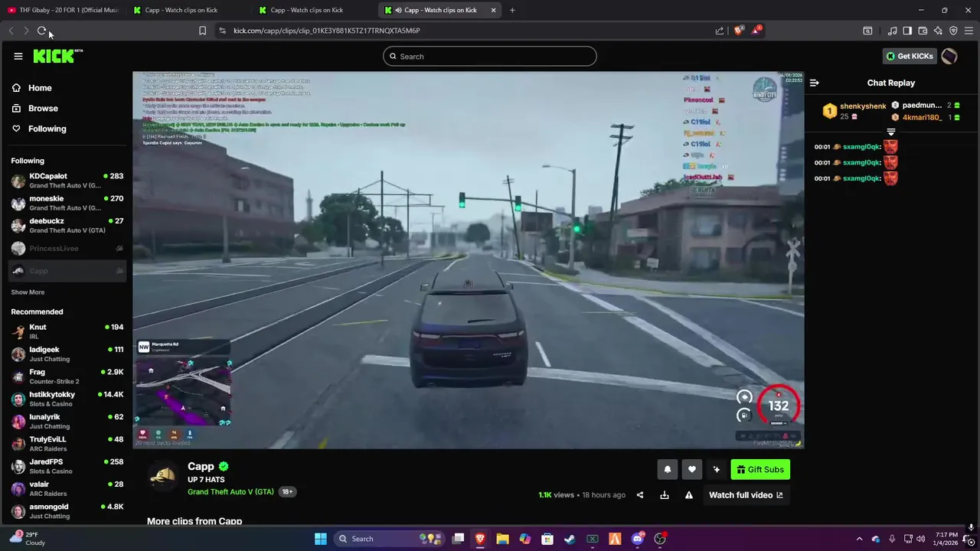
Task: Click the clip video player
Action: click(468, 260)
